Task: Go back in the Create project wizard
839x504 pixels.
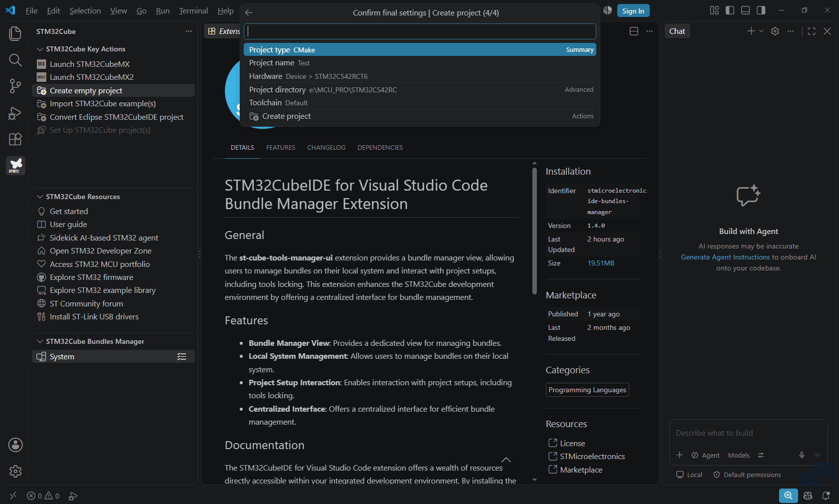Action: [249, 12]
